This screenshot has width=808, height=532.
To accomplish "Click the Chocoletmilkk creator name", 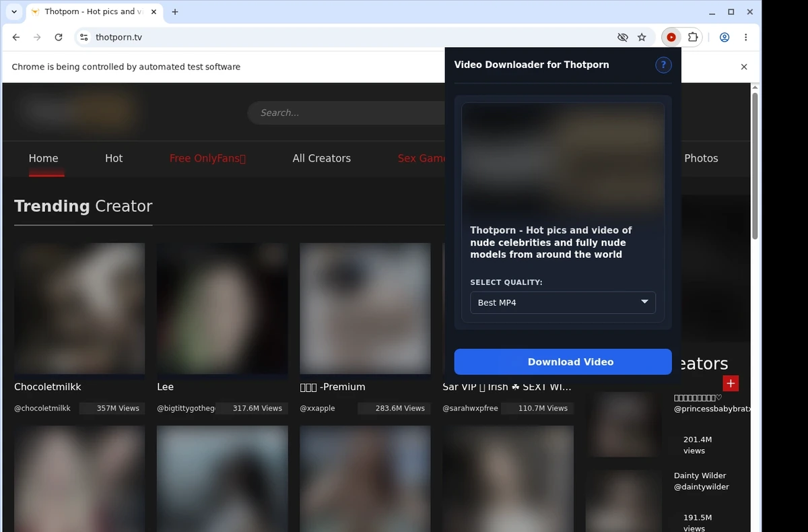I will [48, 387].
